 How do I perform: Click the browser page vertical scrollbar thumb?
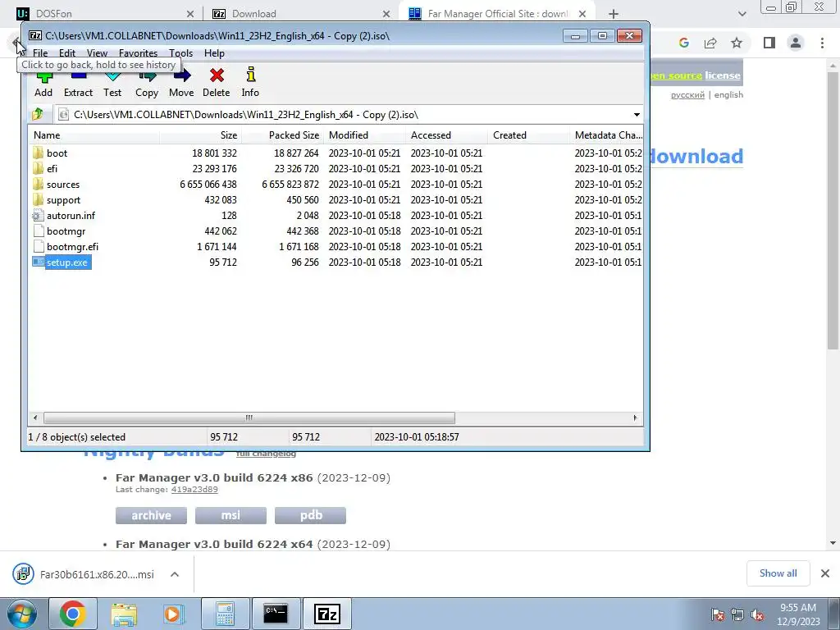[x=833, y=211]
